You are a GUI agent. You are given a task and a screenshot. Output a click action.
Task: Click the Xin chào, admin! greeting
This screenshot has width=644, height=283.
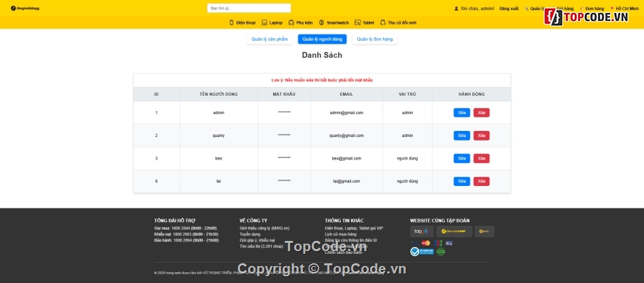click(477, 9)
